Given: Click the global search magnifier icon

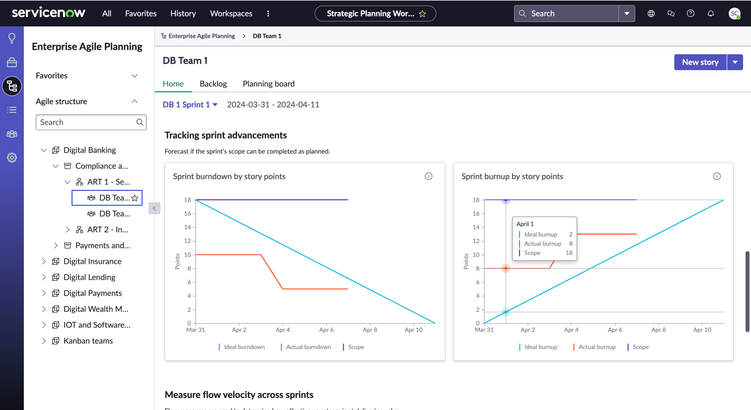Looking at the screenshot, I should (523, 13).
